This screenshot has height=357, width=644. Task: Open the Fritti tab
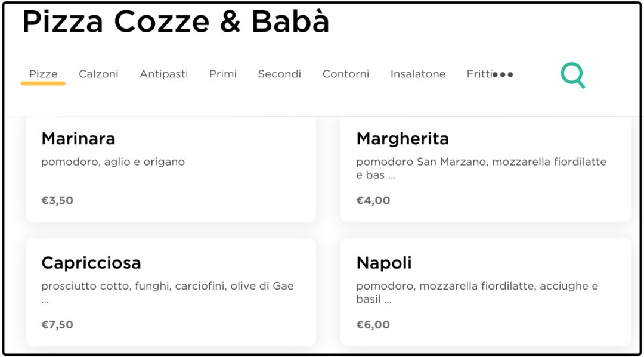click(x=479, y=74)
